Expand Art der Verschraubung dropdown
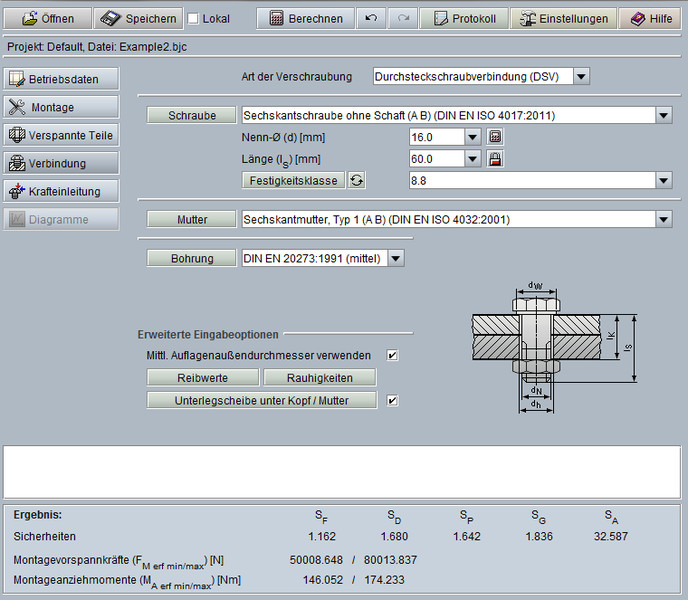 tap(581, 76)
